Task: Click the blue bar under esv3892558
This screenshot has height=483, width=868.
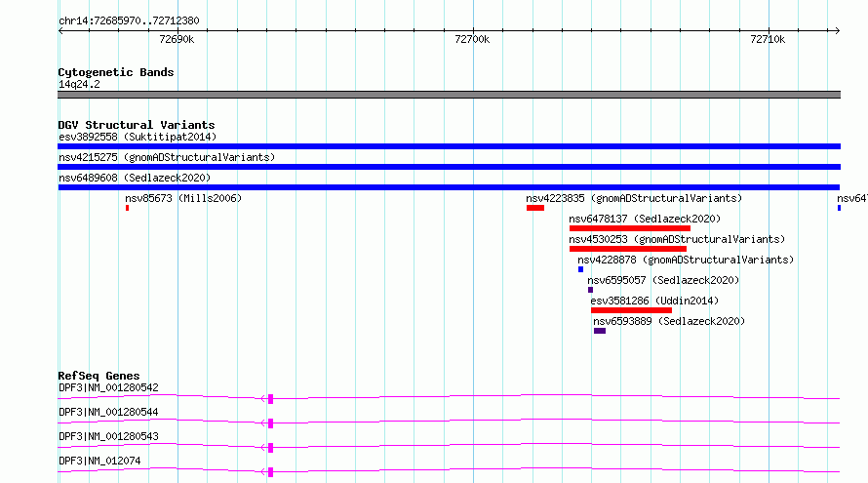Action: pos(449,146)
